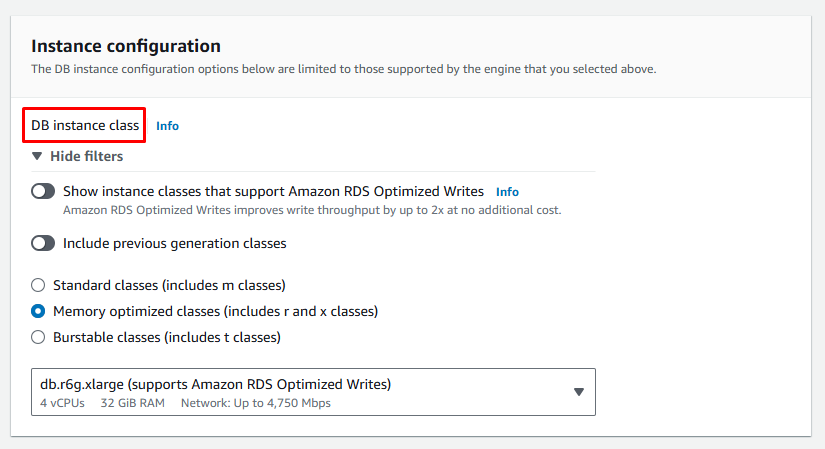Open Info link beside DB instance class

click(x=167, y=126)
